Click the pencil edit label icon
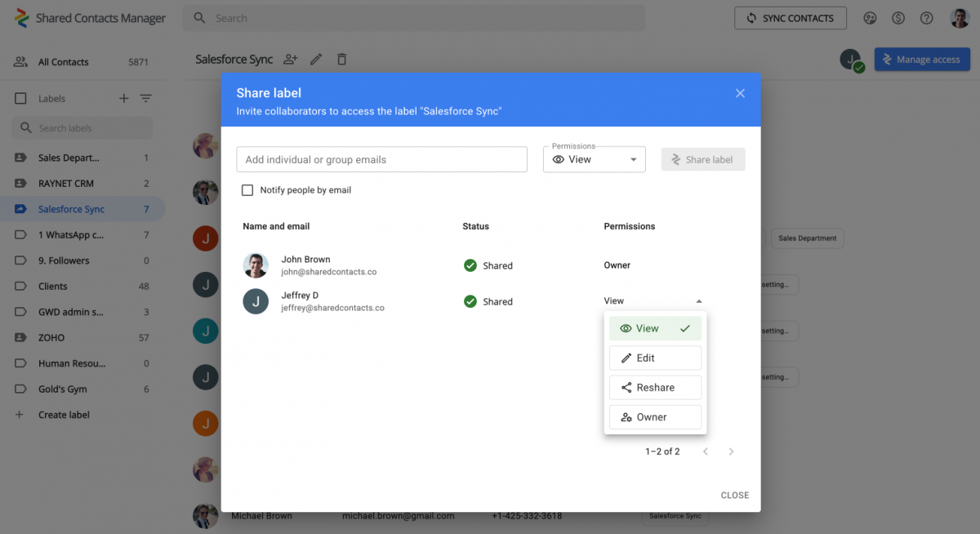The width and height of the screenshot is (980, 534). coord(317,59)
